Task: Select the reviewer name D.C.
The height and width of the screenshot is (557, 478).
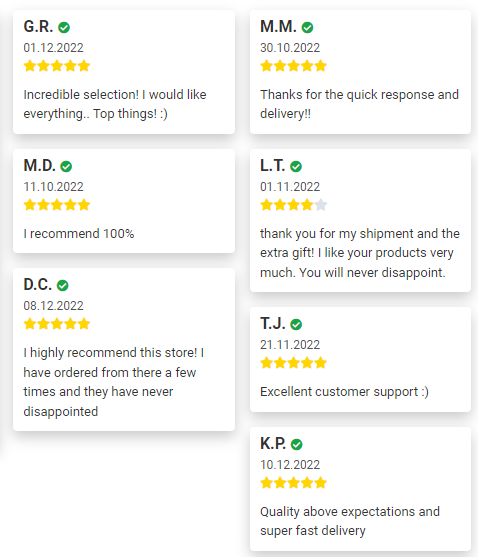Action: pyautogui.click(x=38, y=285)
